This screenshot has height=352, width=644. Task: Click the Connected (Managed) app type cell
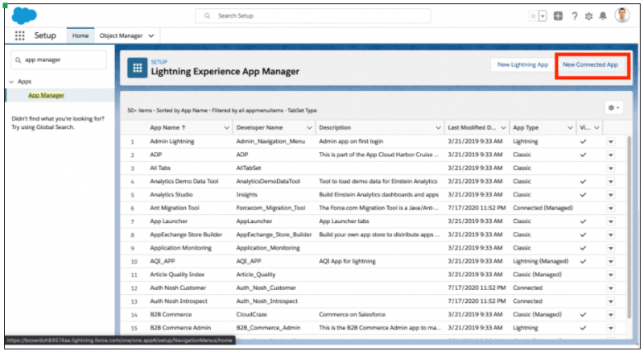[x=543, y=208]
